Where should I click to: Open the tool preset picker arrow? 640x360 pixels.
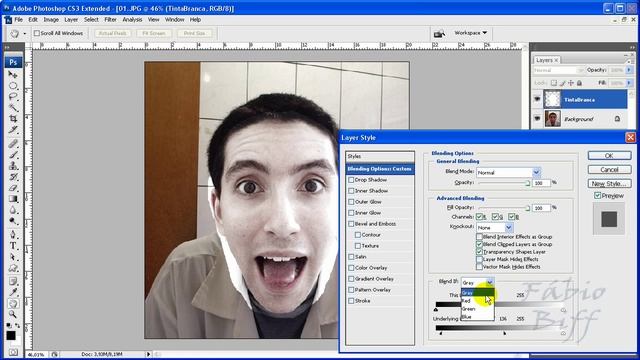pyautogui.click(x=24, y=33)
